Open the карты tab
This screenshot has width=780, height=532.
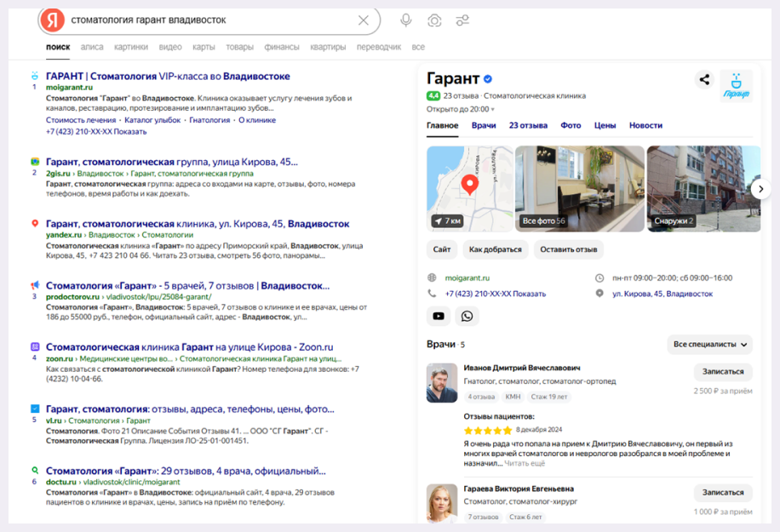point(204,47)
